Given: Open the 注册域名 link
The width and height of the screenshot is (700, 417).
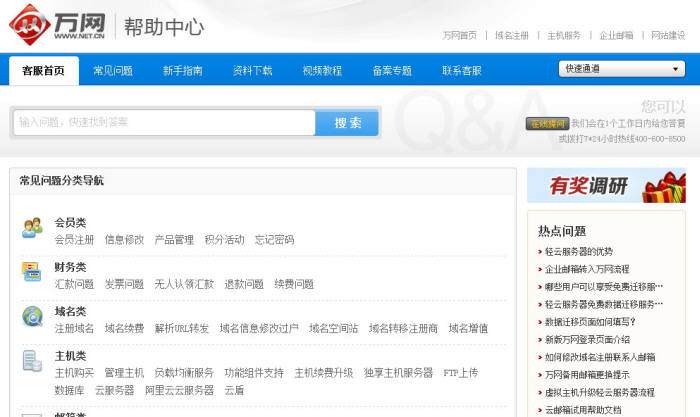Looking at the screenshot, I should coord(74,329).
